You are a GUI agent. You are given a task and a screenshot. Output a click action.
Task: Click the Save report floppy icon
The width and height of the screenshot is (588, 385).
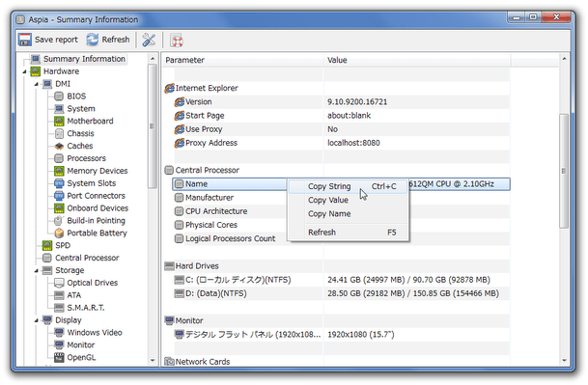25,40
